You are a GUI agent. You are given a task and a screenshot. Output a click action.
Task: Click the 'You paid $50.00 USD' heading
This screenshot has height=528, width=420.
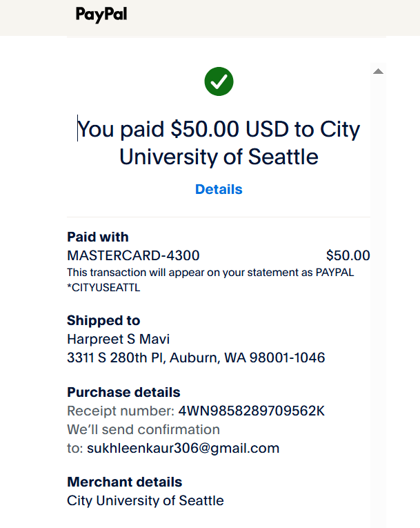[219, 143]
